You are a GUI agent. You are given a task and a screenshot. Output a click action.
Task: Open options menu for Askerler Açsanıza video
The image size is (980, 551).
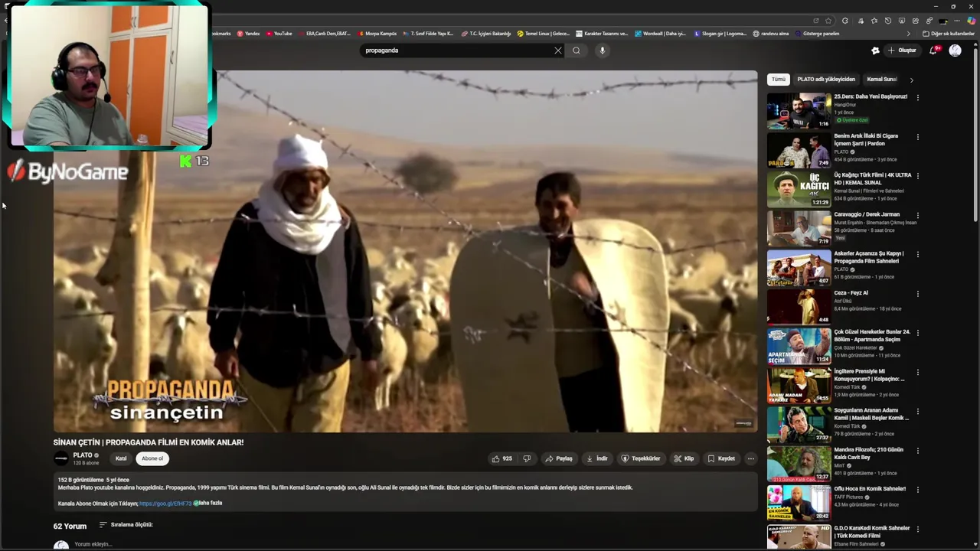click(x=917, y=254)
